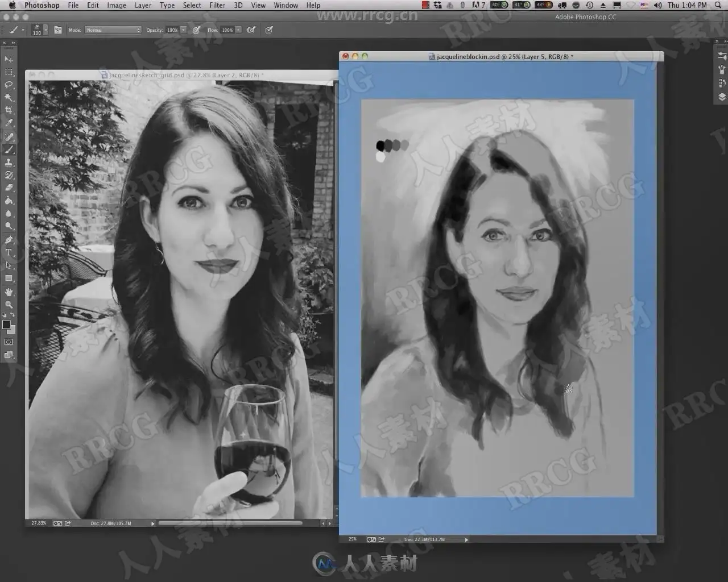
Task: Click the Opacity 100% field
Action: tap(172, 30)
